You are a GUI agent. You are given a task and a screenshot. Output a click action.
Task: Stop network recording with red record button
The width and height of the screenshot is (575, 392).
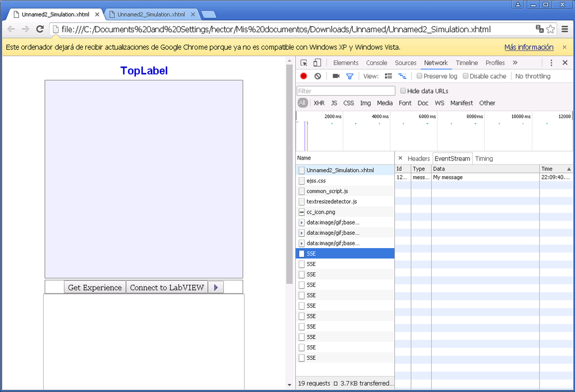point(304,76)
